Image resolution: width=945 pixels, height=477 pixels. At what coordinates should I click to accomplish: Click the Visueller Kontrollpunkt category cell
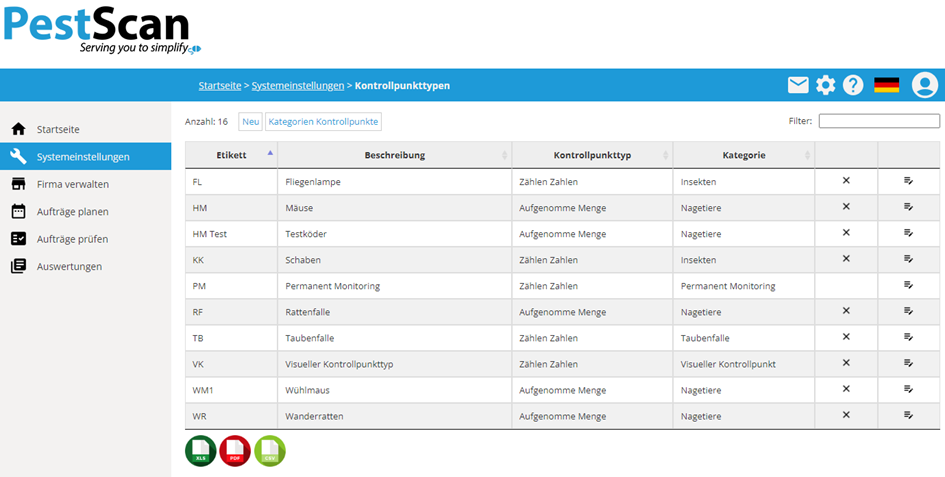coord(744,364)
